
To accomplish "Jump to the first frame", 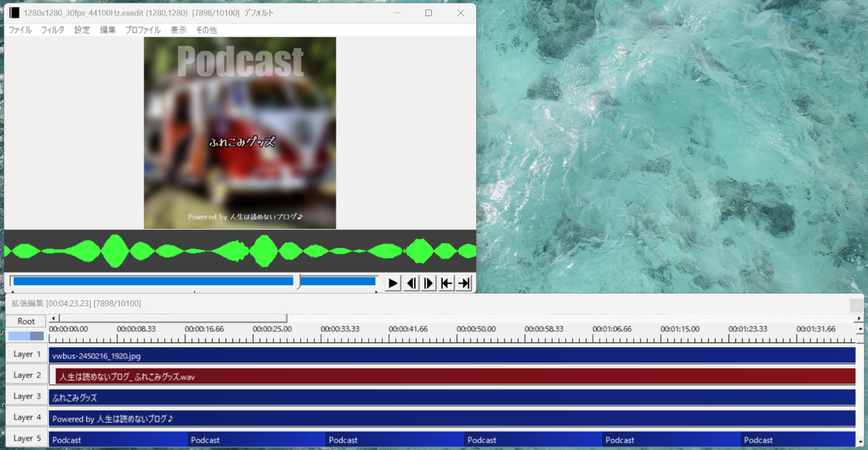I will pyautogui.click(x=446, y=283).
